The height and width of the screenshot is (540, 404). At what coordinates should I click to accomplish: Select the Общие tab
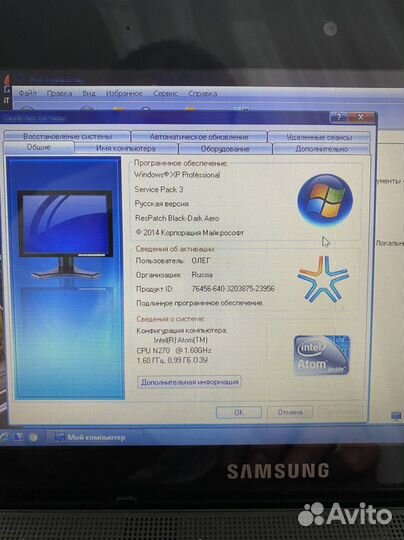point(39,147)
